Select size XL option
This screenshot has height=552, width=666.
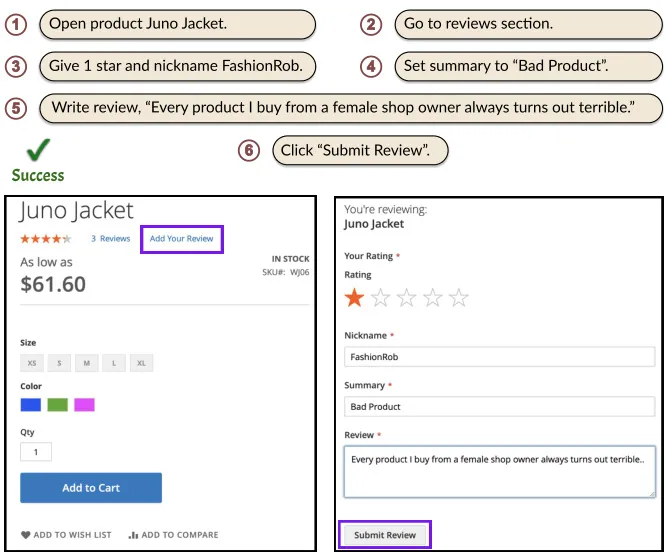tap(141, 363)
